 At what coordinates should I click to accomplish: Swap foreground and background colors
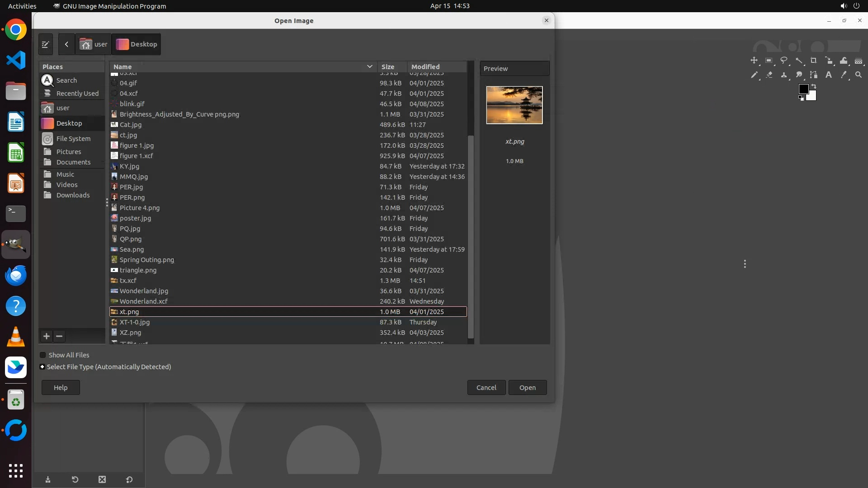click(814, 86)
